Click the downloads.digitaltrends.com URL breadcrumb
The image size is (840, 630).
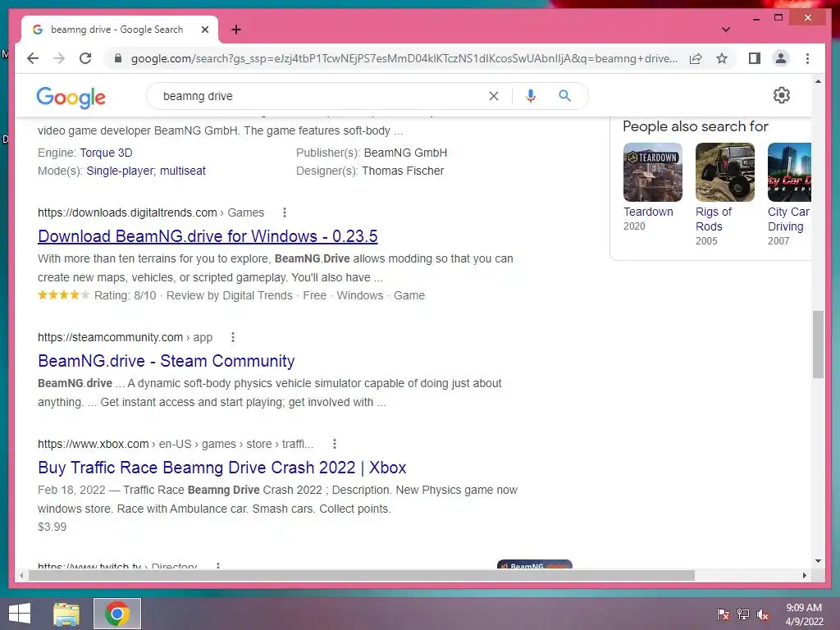click(151, 212)
